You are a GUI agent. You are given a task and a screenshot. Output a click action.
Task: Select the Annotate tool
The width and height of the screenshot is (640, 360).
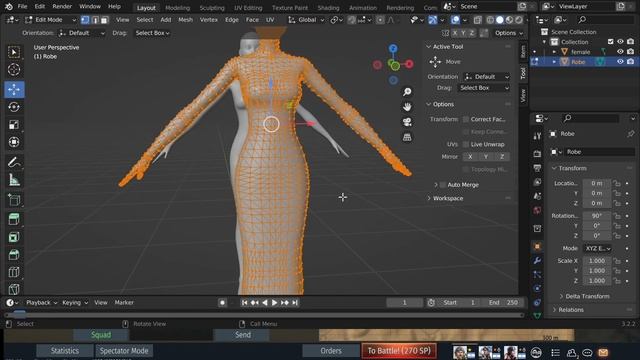[14, 162]
